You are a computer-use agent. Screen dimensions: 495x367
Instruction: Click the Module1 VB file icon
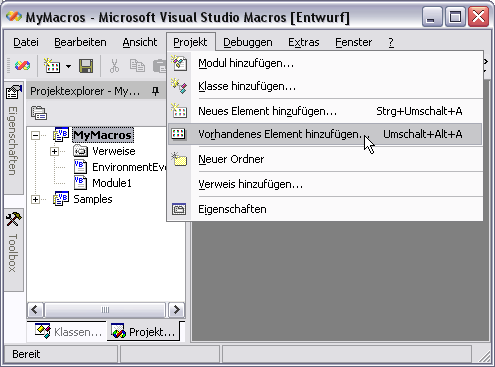[x=80, y=183]
